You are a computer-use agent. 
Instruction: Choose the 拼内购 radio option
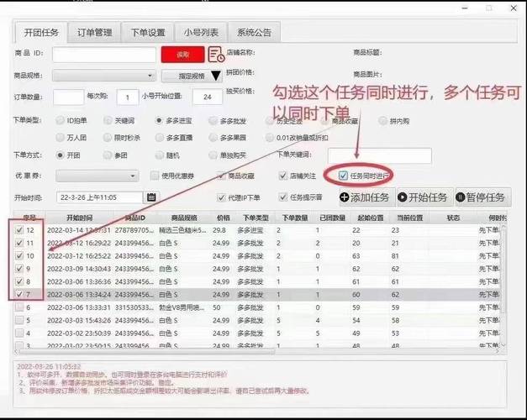(x=394, y=121)
